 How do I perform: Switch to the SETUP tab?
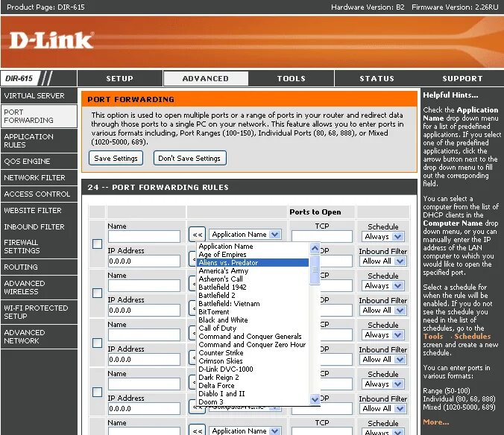pyautogui.click(x=119, y=78)
